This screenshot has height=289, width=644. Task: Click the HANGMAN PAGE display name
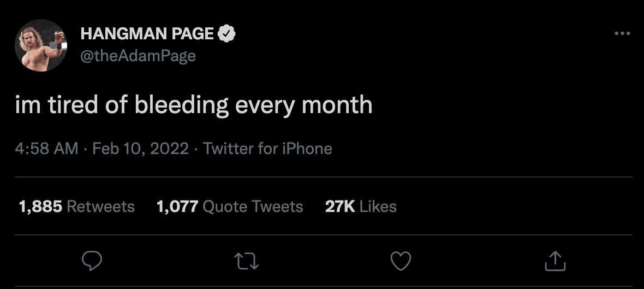(x=147, y=34)
